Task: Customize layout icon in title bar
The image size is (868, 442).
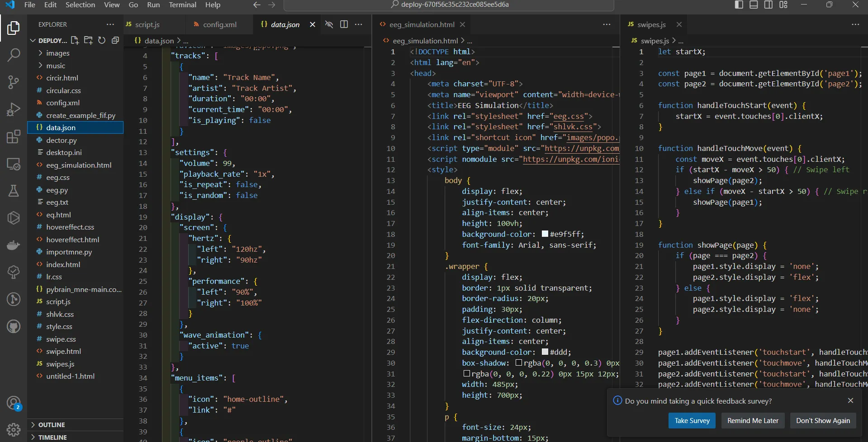Action: click(x=783, y=5)
